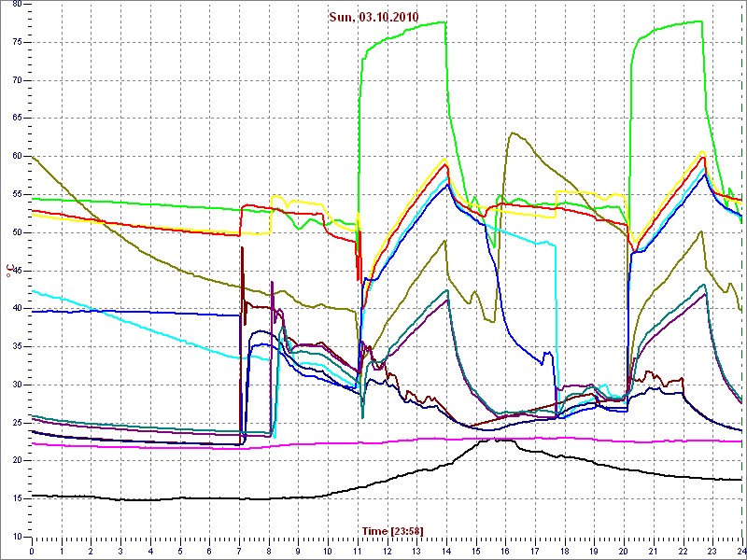Pick hour 12 on the time axis

387,550
